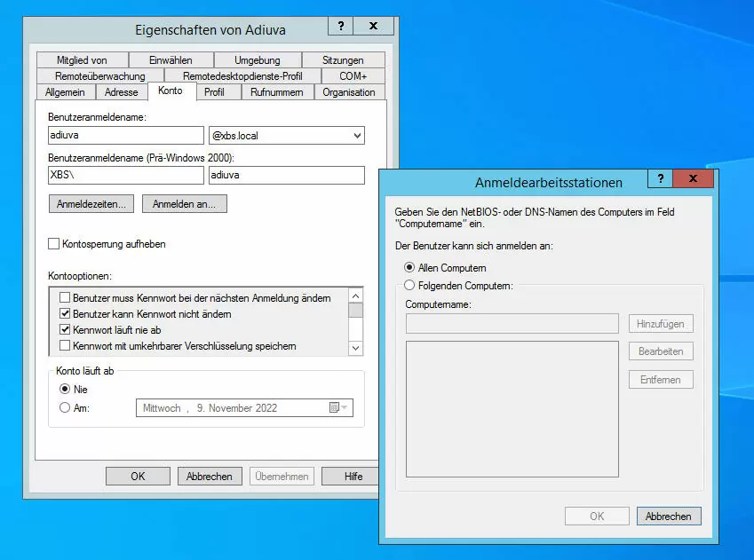
Task: Click help question mark in Anmeldearbeitsstationen dialog
Action: (659, 178)
